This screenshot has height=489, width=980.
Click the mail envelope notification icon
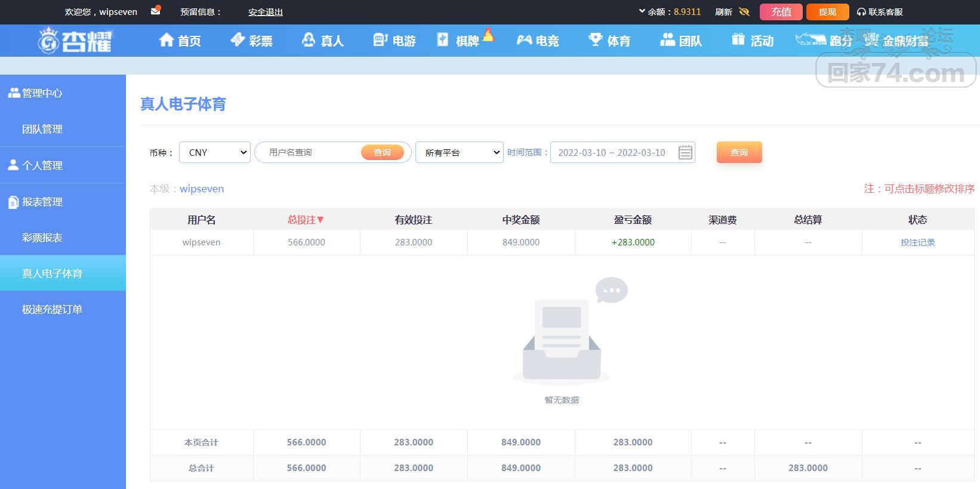click(156, 11)
